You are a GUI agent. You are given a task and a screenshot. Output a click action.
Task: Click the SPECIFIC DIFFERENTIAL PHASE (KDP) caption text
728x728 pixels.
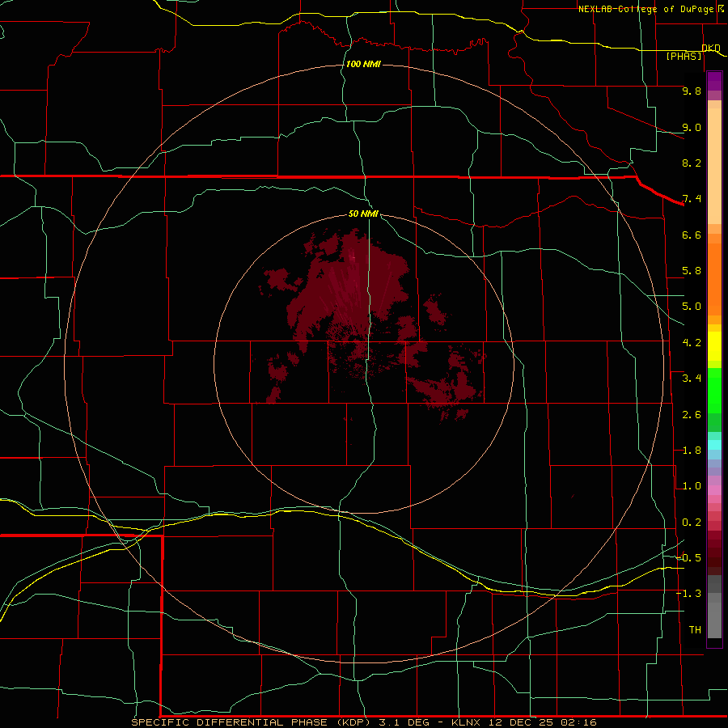tap(252, 722)
